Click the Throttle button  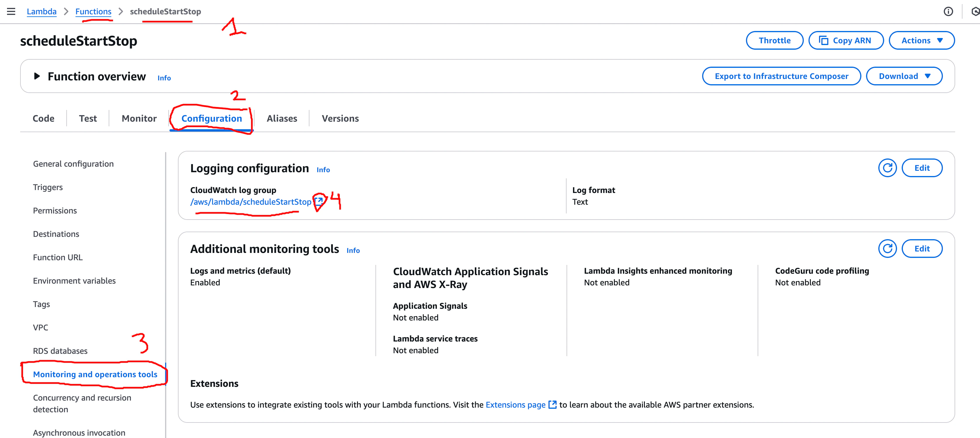click(775, 40)
